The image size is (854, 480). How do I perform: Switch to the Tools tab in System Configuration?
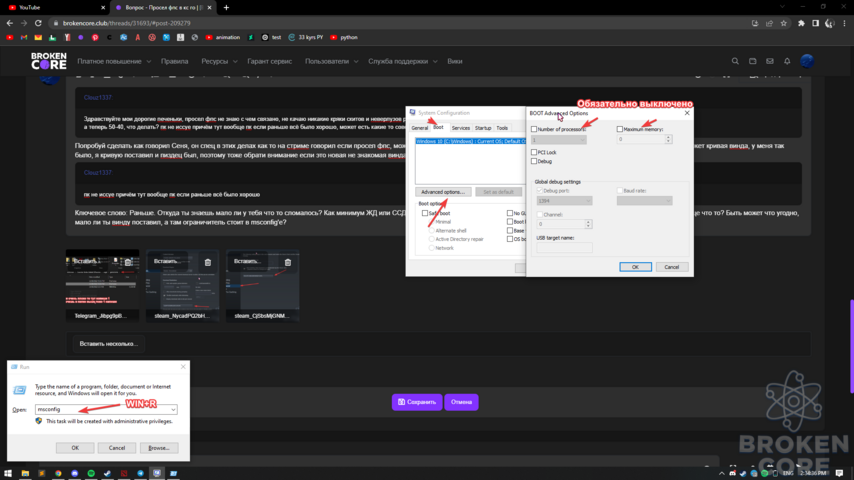point(502,128)
